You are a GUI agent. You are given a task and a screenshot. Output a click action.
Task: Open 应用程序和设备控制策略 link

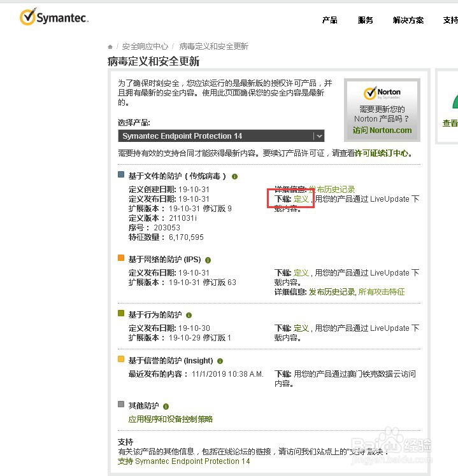[x=171, y=419]
